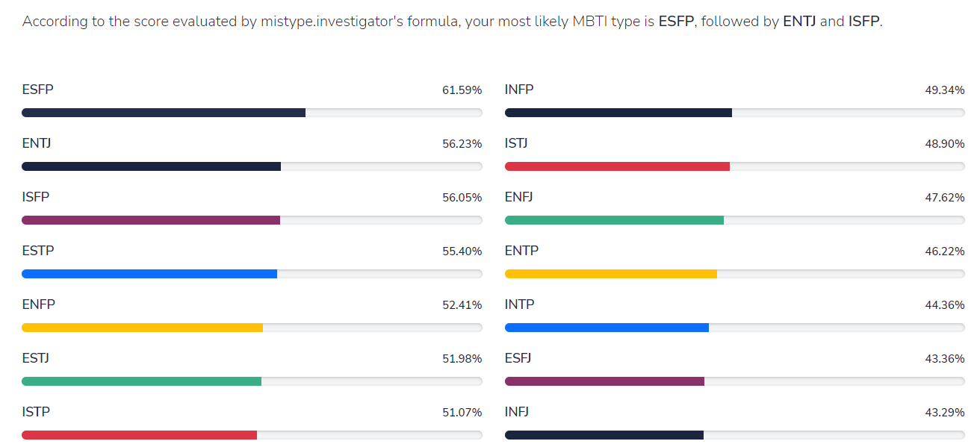
Task: Click the green ENFJ progress bar
Action: coord(734,220)
